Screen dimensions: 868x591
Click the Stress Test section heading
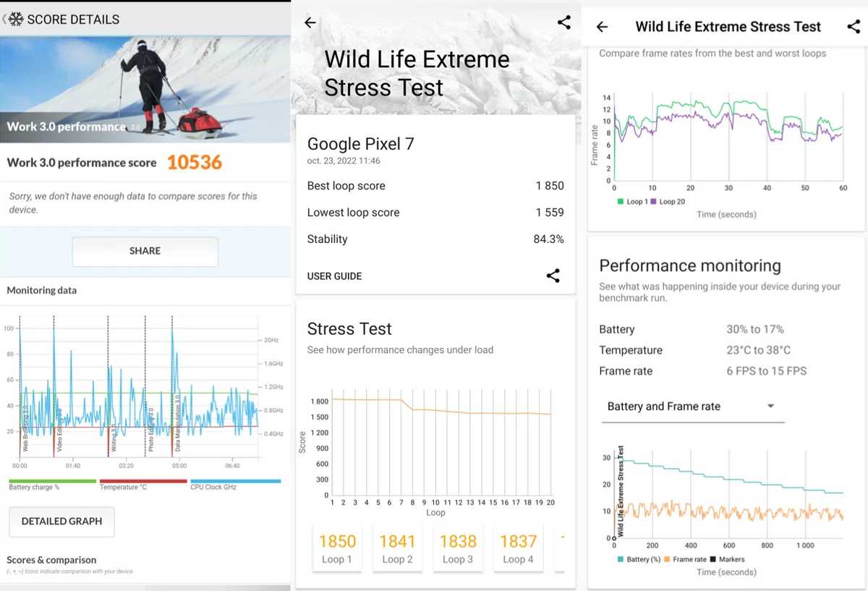click(x=349, y=329)
